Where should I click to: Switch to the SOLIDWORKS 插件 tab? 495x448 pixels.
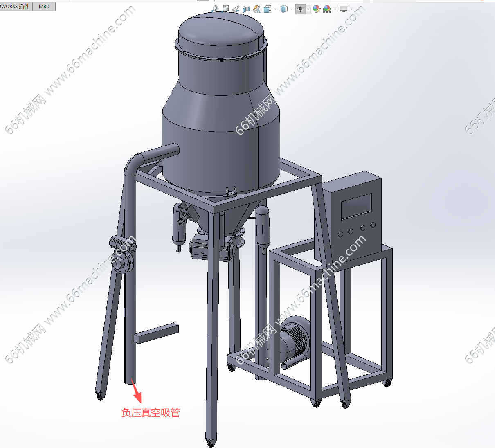(x=16, y=6)
